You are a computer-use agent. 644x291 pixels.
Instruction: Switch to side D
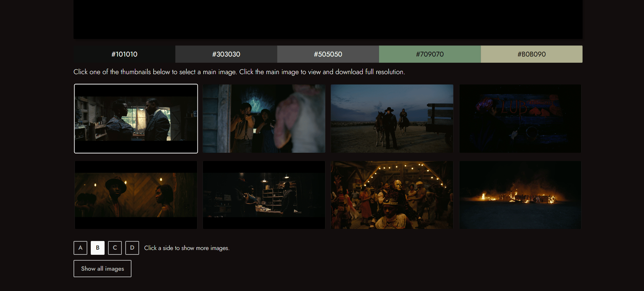coord(132,248)
